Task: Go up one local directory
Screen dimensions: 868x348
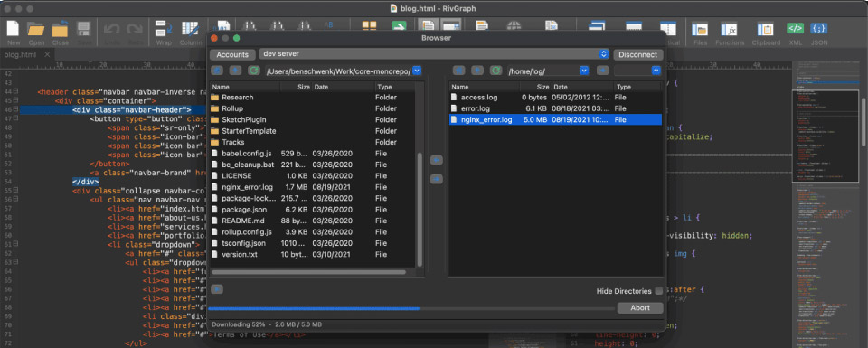Action: coord(236,71)
